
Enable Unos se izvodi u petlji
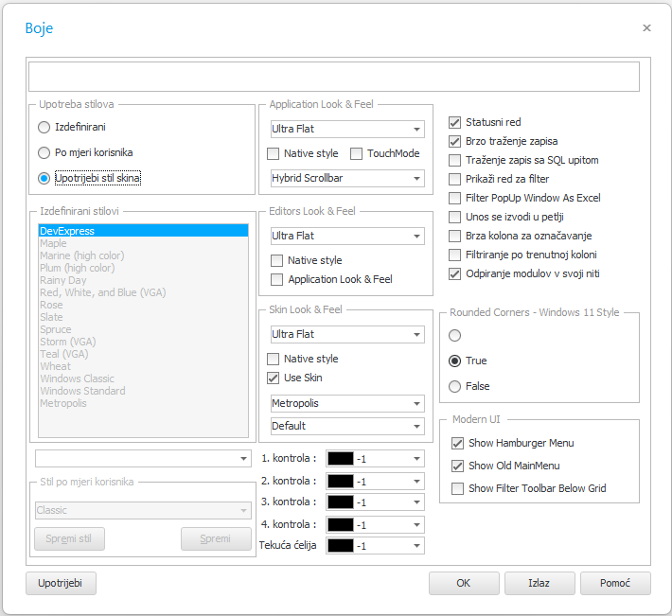(x=454, y=217)
